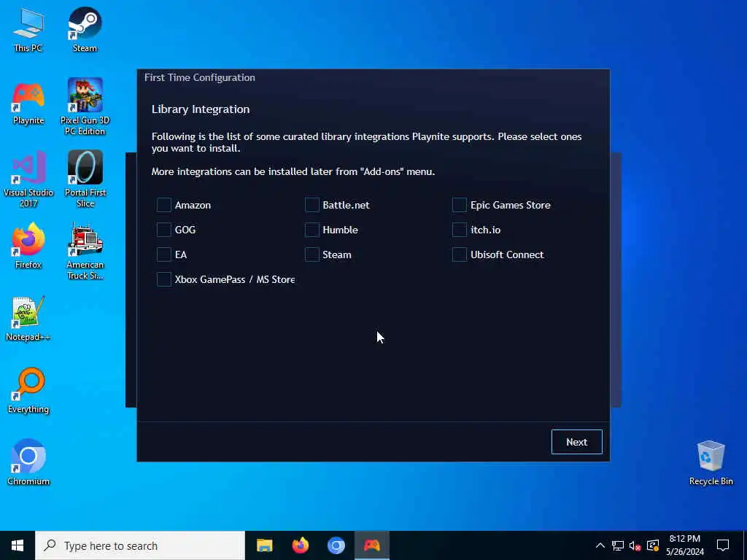Click the taskbar search box
Screen dimensions: 747x560
pos(140,545)
